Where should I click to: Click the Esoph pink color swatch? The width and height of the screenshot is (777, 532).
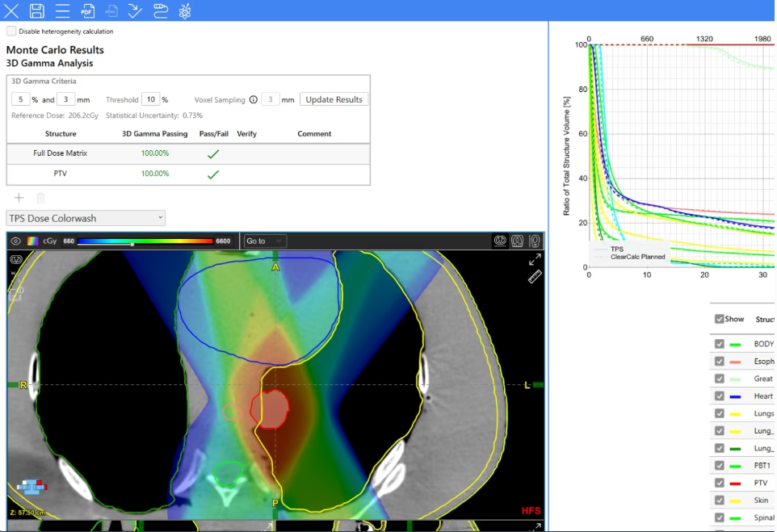tap(735, 362)
